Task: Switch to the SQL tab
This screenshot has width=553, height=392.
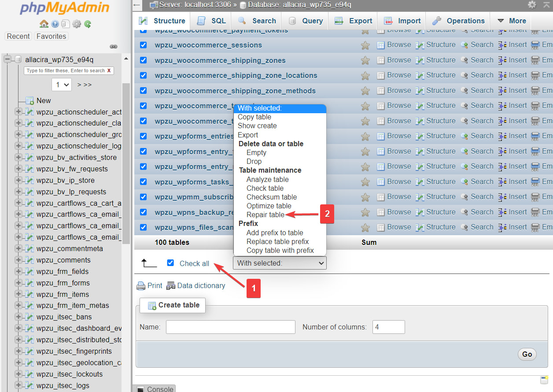Action: [212, 21]
